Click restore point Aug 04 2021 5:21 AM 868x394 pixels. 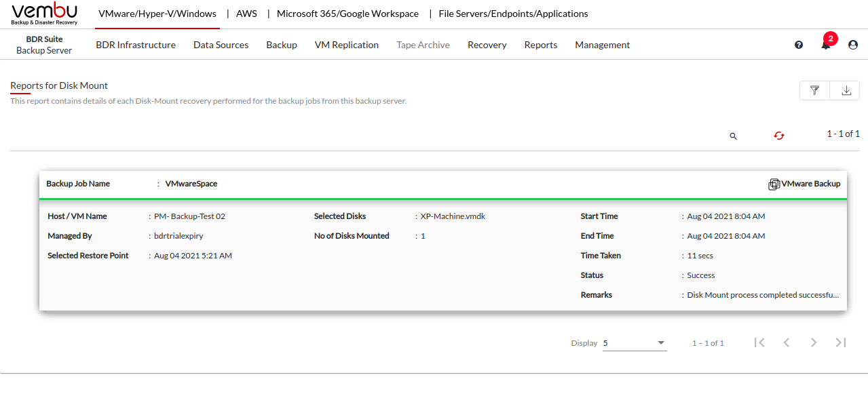193,256
